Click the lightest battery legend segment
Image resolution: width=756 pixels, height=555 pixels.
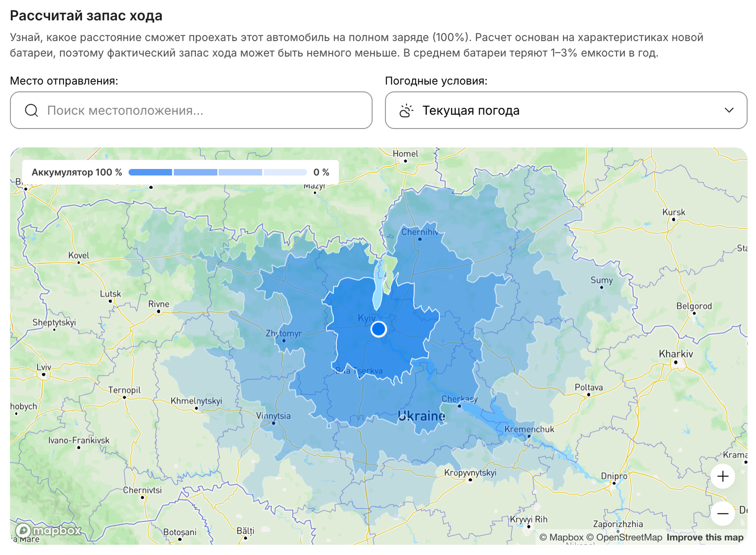[x=285, y=172]
